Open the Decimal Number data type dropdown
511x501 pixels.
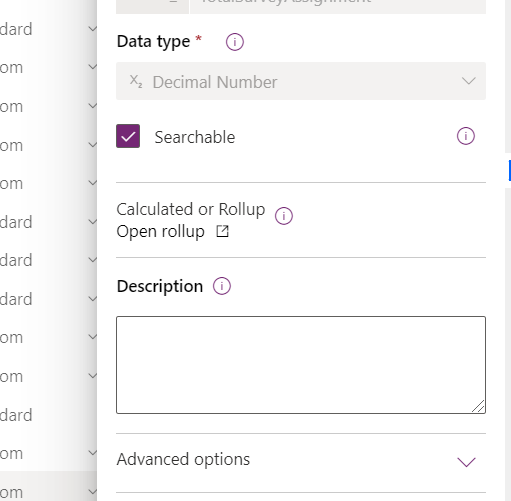pos(301,81)
